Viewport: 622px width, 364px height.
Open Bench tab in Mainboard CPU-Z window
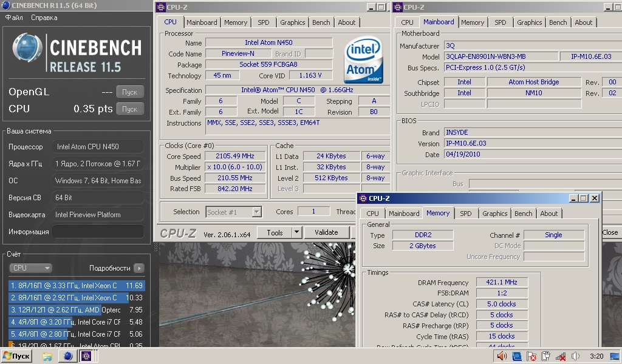558,22
